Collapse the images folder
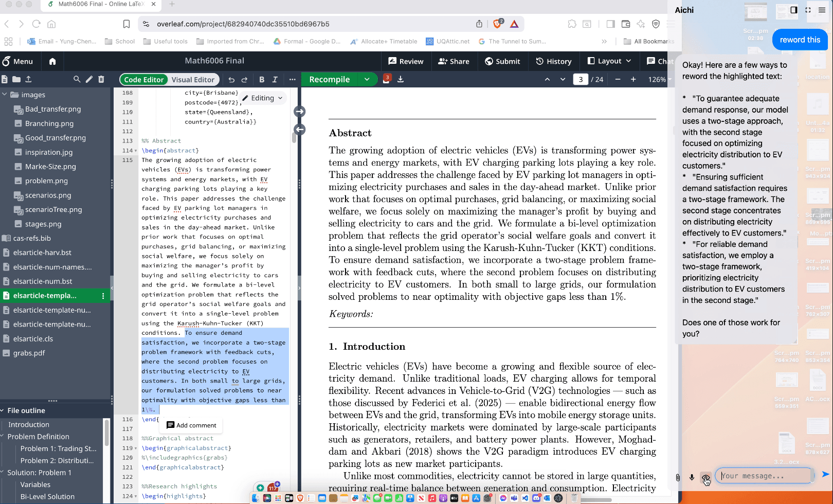Viewport: 833px width, 504px height. [x=5, y=95]
